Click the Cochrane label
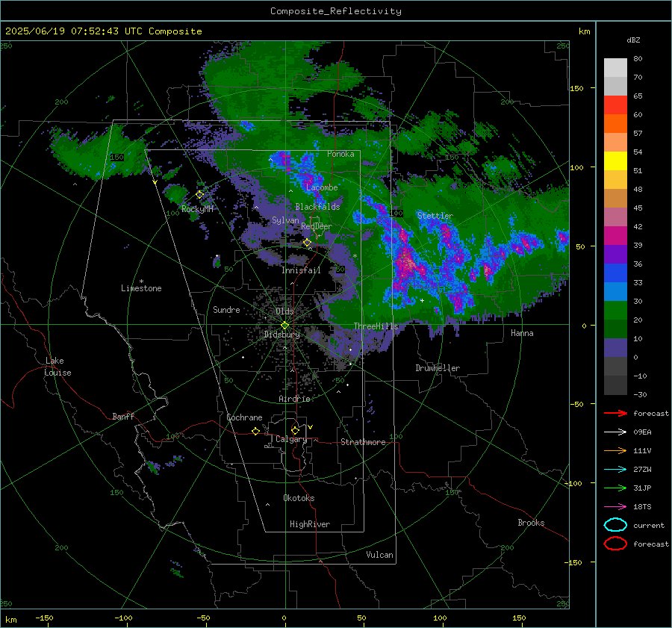 coord(244,417)
